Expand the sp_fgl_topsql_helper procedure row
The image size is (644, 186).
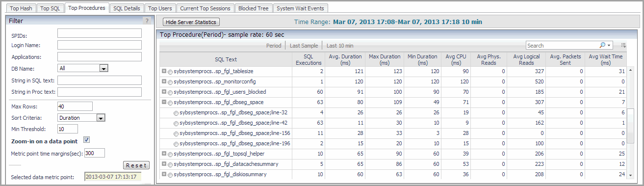[x=164, y=154]
